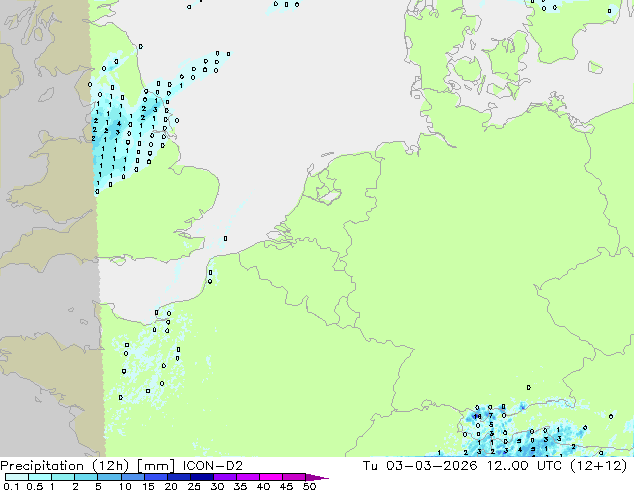Click the 1–2 mm legend color swatch
This screenshot has width=634, height=490.
click(x=63, y=477)
